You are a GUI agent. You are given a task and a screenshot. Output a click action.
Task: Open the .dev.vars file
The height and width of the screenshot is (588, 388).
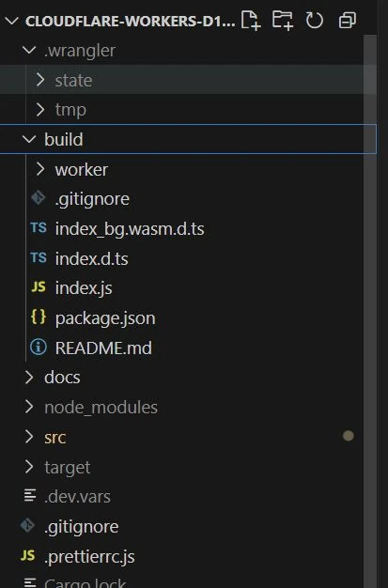pyautogui.click(x=77, y=497)
